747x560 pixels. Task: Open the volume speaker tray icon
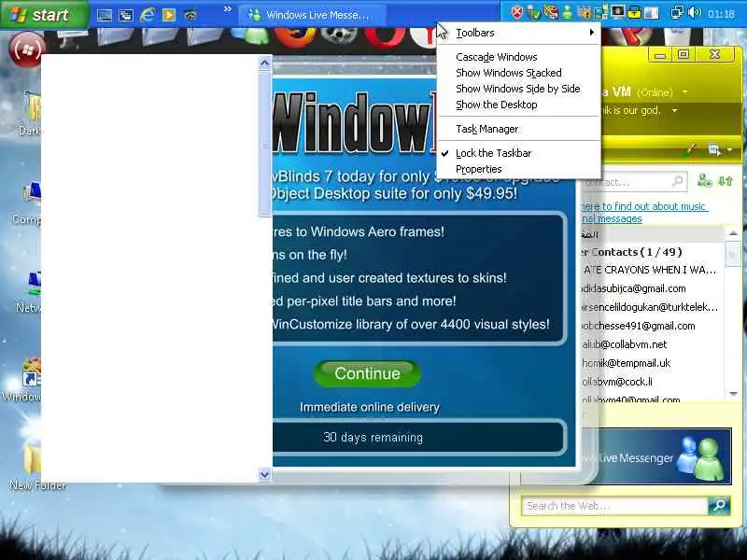point(695,12)
